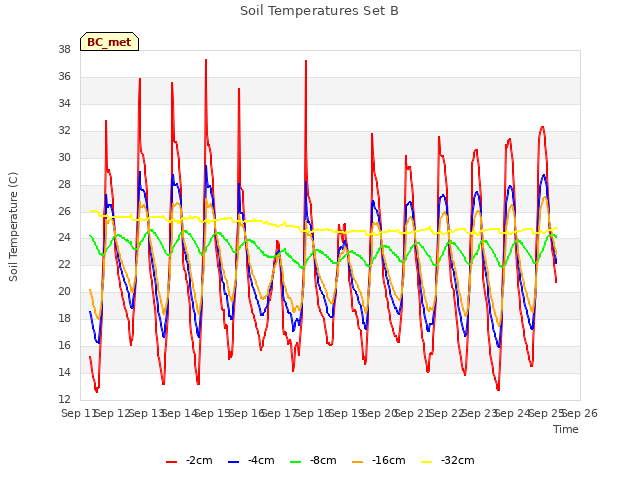Click the y-axis tick label 24
The width and height of the screenshot is (640, 480).
(64, 238)
